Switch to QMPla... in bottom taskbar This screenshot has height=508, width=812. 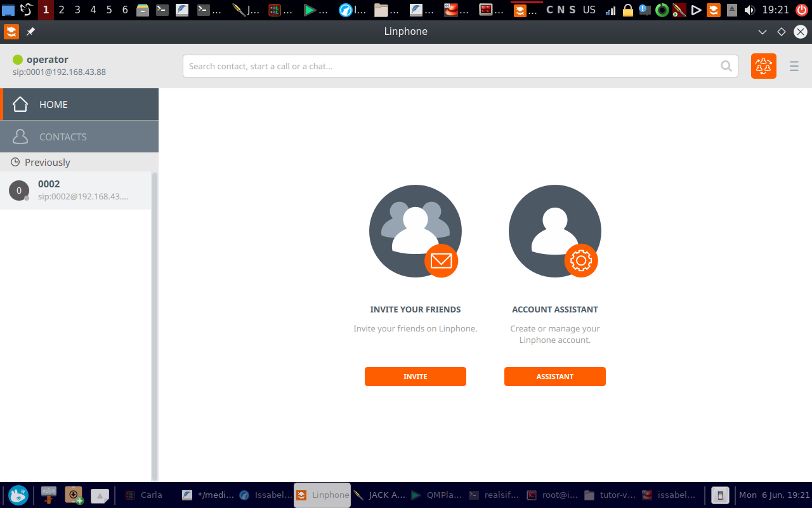point(436,495)
